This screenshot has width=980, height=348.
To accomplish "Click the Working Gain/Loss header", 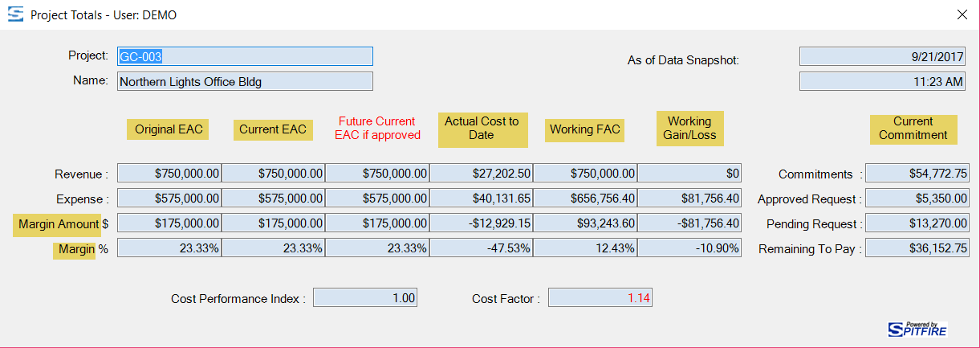I will [690, 129].
